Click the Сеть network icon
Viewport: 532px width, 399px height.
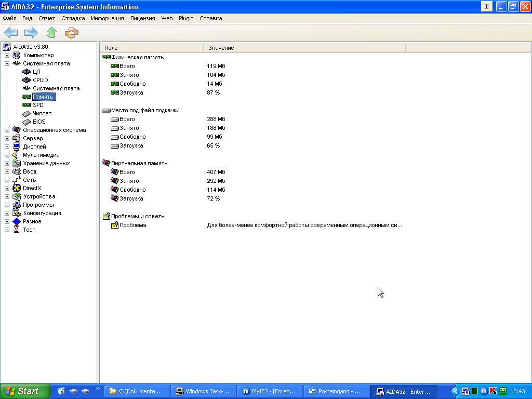click(17, 180)
